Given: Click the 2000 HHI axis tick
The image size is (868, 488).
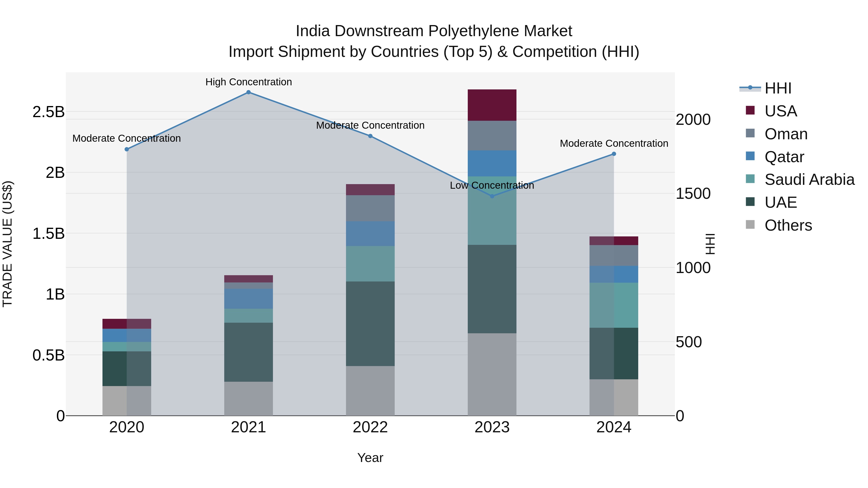Looking at the screenshot, I should pos(693,120).
